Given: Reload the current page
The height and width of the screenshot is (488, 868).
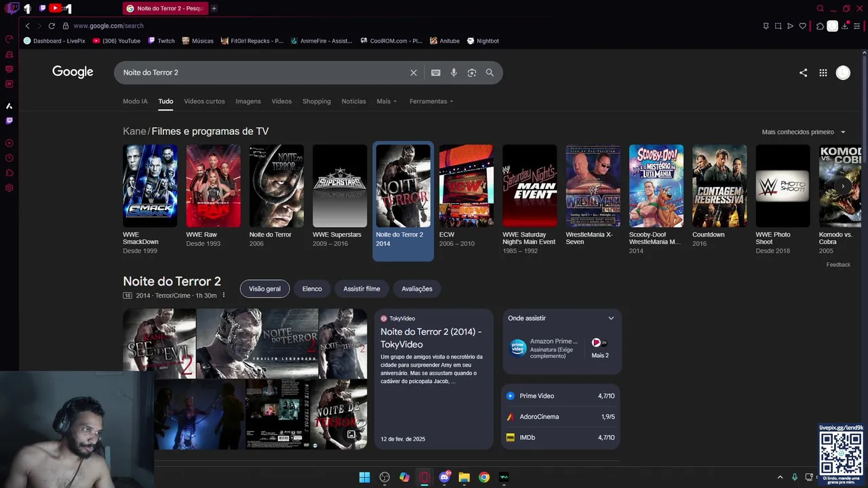Looking at the screenshot, I should 52,26.
